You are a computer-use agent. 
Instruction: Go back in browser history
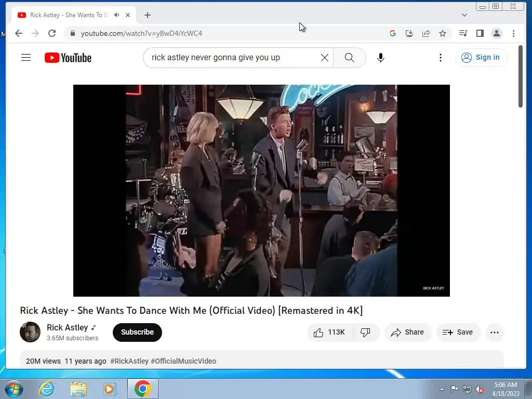19,33
